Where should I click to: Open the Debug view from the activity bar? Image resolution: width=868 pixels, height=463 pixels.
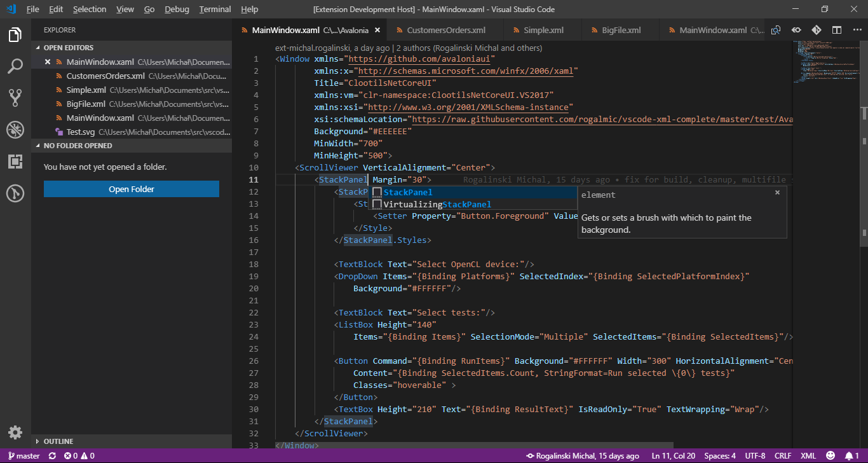(x=15, y=129)
